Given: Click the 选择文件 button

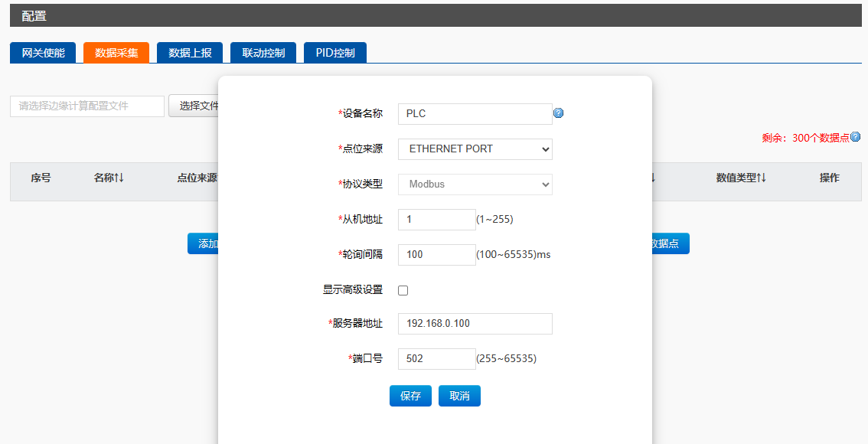Looking at the screenshot, I should [194, 106].
